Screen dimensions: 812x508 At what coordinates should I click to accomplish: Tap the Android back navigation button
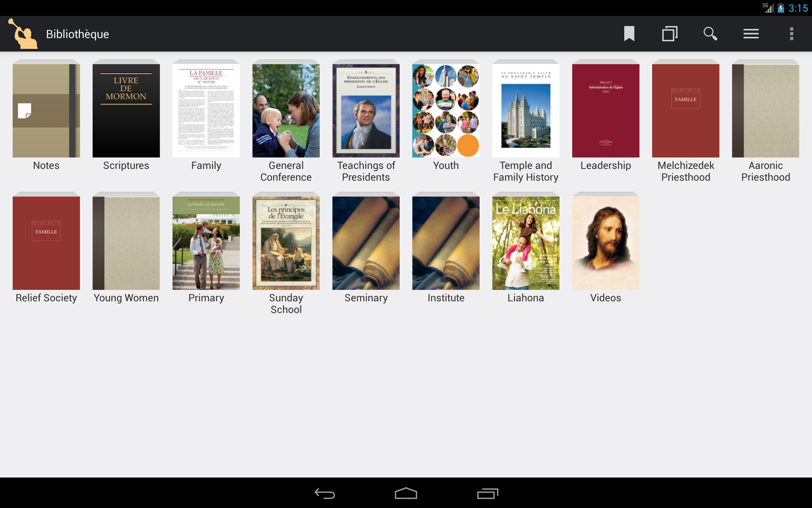pos(325,493)
